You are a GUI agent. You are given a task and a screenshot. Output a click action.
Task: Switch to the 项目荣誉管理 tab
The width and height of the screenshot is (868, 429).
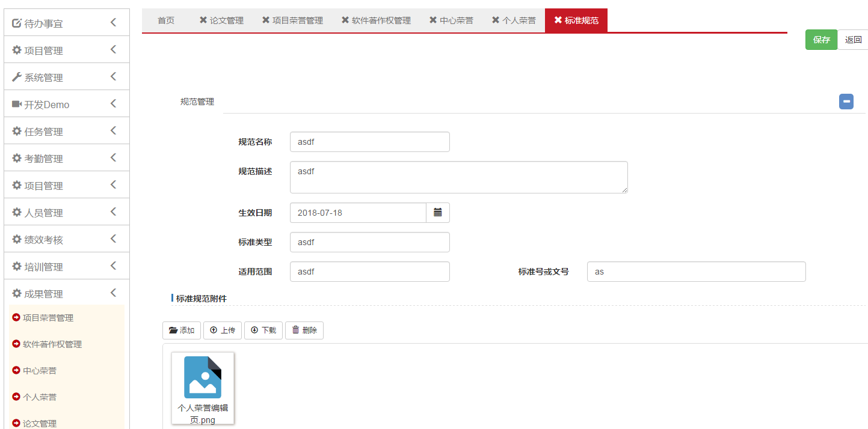click(x=298, y=20)
